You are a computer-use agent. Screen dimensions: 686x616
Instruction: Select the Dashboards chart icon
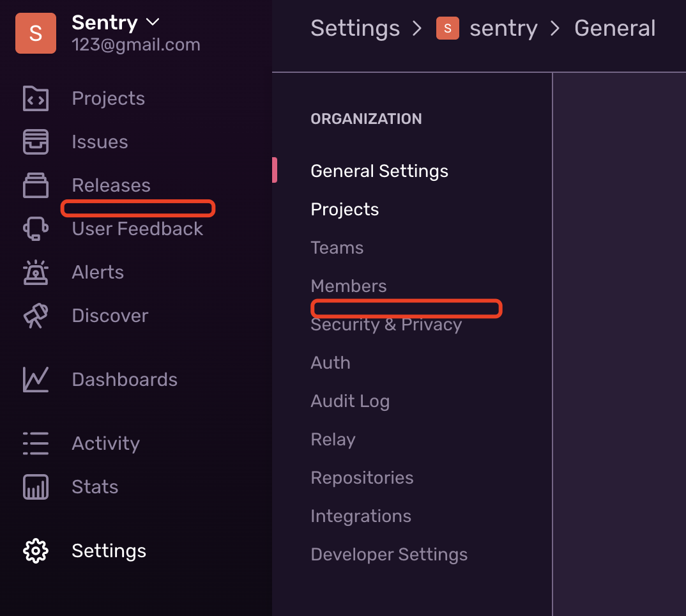(x=36, y=379)
